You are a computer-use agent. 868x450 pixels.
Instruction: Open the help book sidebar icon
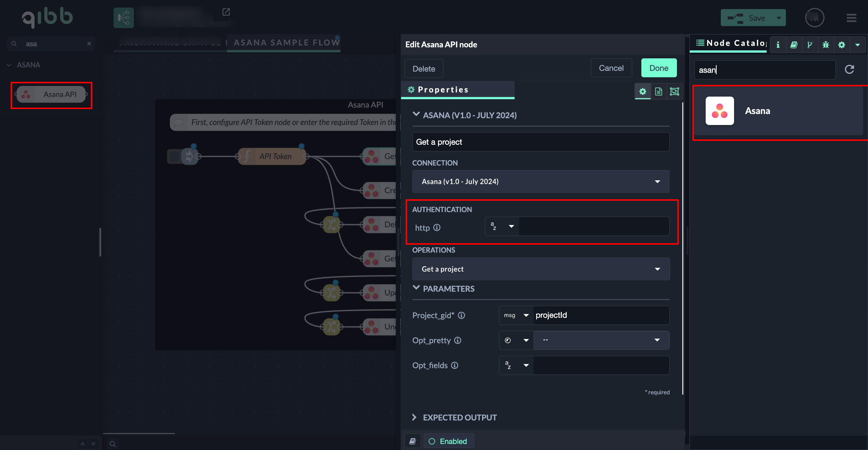(794, 45)
